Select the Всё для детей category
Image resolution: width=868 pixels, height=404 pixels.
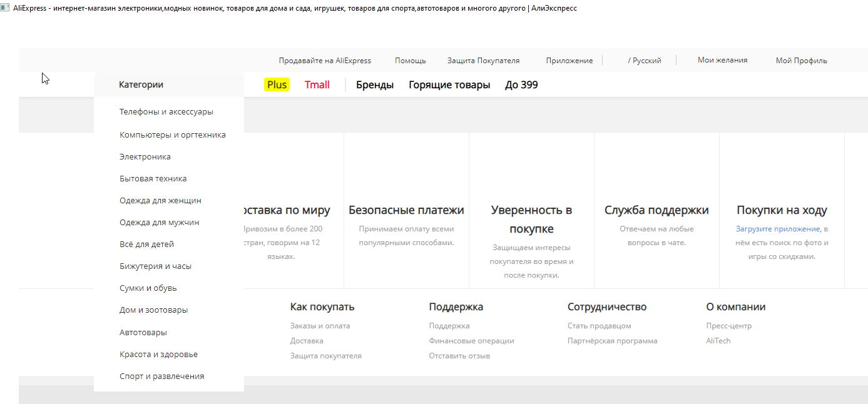(x=147, y=245)
